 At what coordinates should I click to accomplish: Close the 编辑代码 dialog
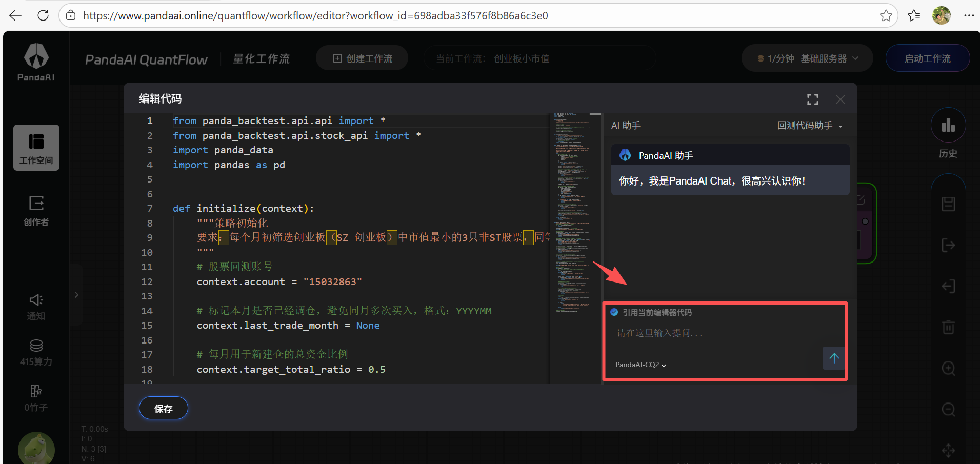click(841, 99)
